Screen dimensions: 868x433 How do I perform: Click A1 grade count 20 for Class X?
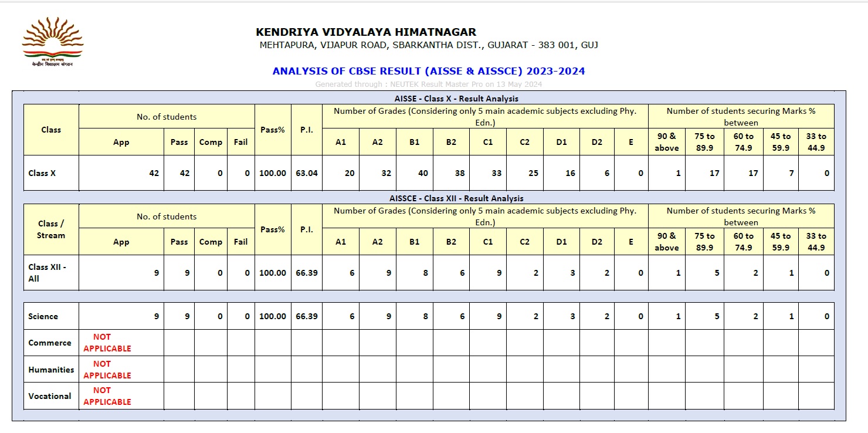[350, 173]
